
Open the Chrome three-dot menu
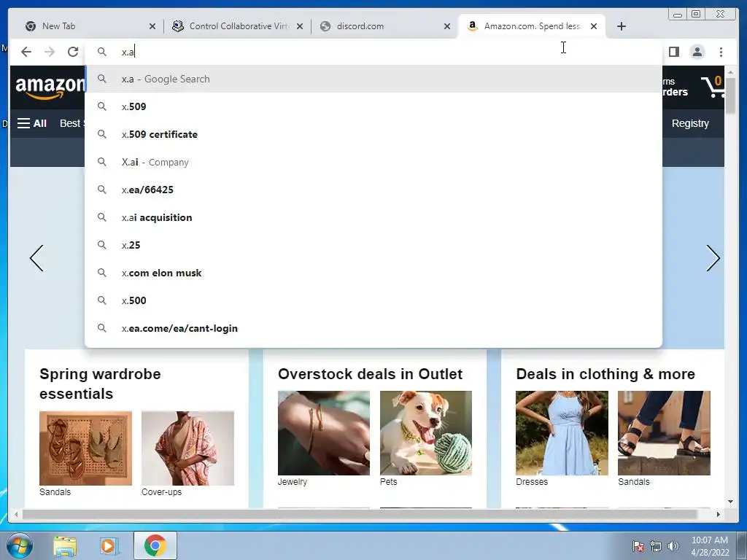click(721, 52)
